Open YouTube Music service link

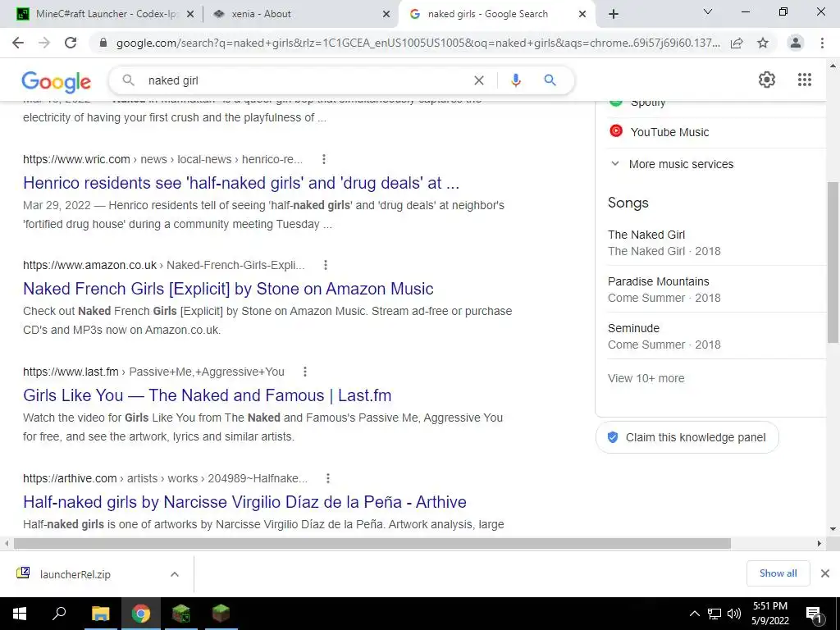(669, 132)
